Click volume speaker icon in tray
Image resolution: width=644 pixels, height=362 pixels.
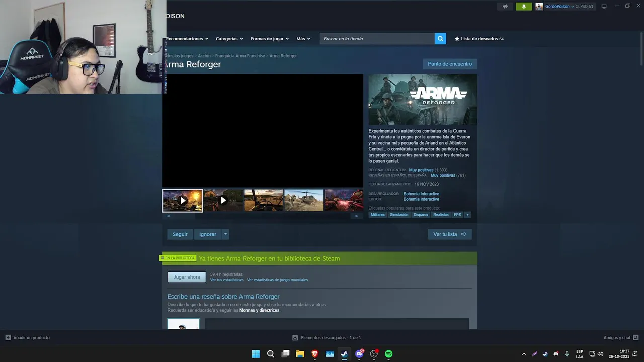600,354
